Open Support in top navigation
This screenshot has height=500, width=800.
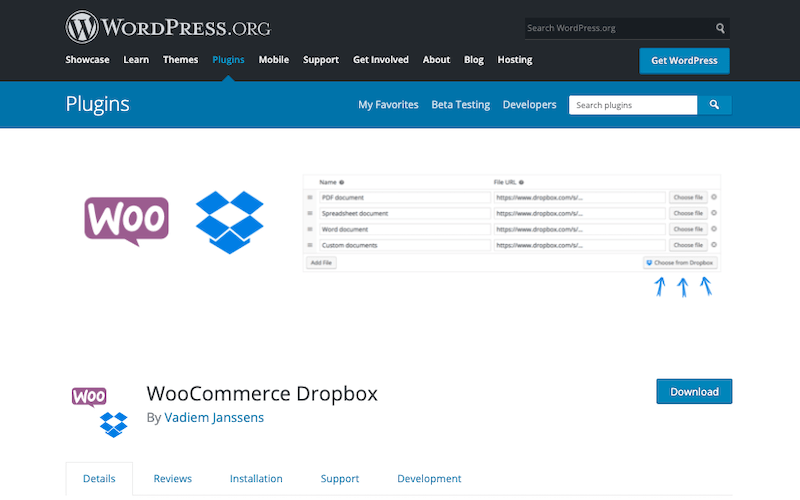tap(321, 60)
